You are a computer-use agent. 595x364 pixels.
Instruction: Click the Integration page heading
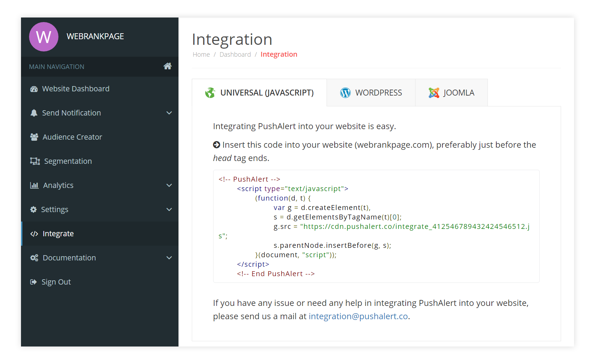(232, 39)
